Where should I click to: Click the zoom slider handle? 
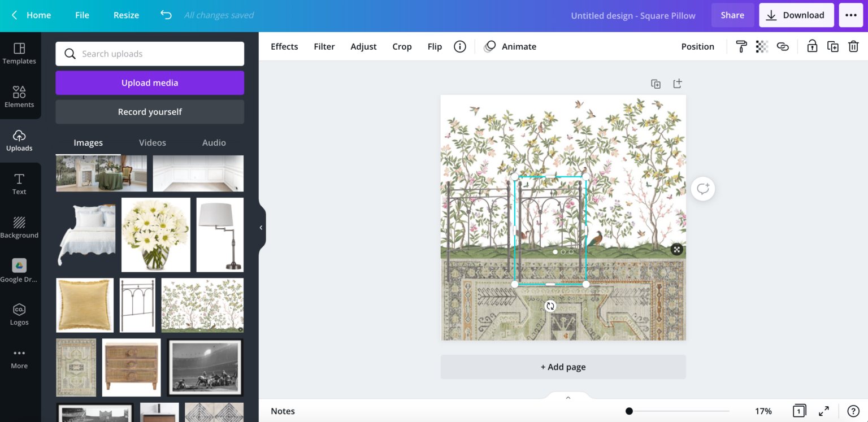[629, 411]
